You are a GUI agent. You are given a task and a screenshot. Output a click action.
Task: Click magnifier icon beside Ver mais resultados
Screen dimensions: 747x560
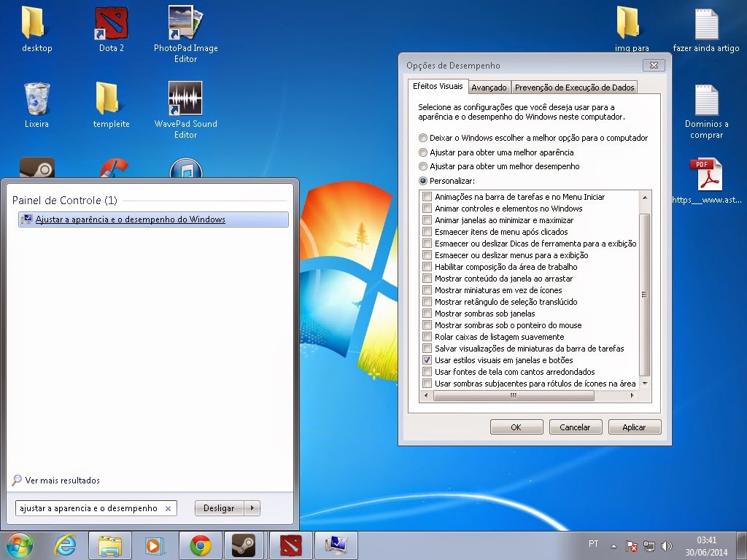tap(17, 480)
